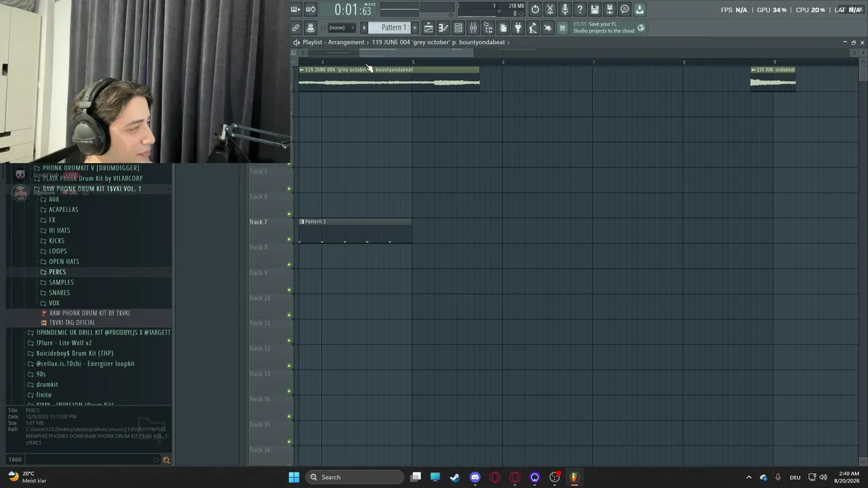Open FL Studio taskbar icon
This screenshot has height=488, width=868.
point(574,477)
